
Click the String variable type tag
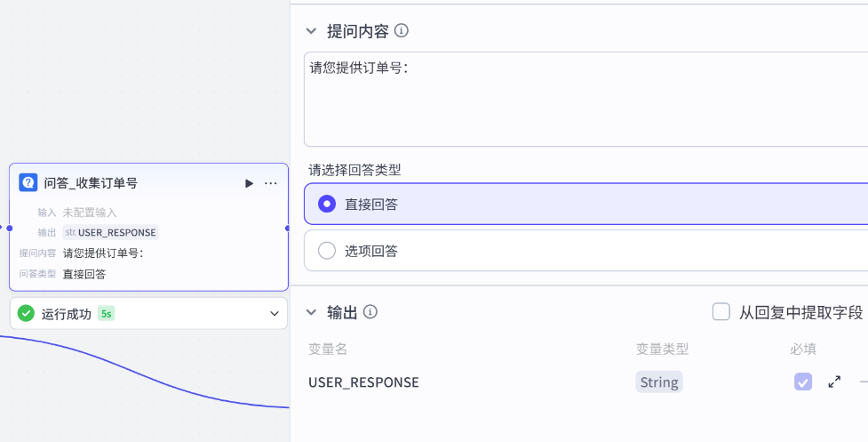[x=658, y=382]
